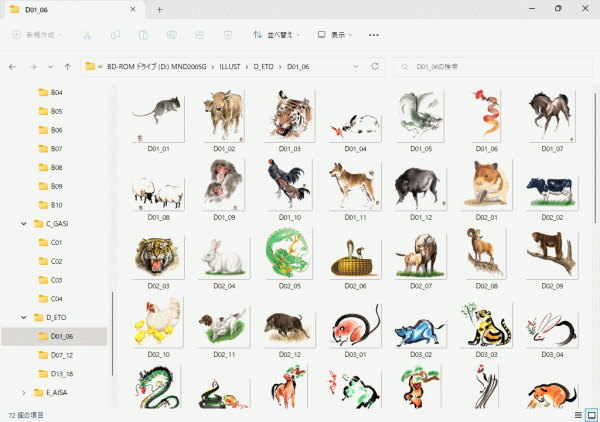The height and width of the screenshot is (422, 600).
Task: Switch to details list view icon
Action: [x=578, y=415]
